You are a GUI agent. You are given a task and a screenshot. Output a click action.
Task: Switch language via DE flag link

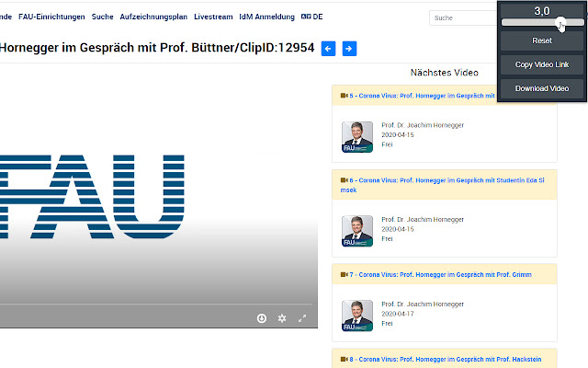tap(312, 17)
